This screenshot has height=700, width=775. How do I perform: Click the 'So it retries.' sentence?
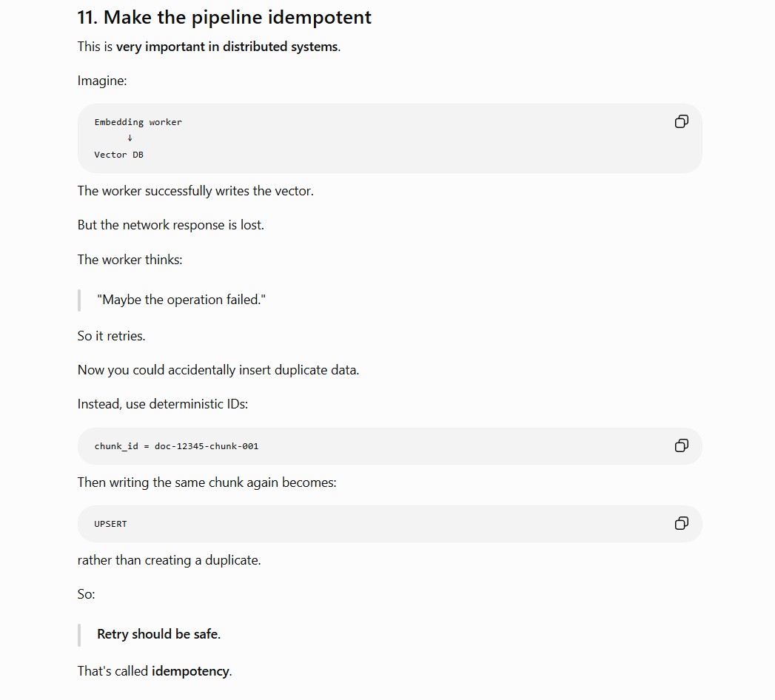tap(111, 336)
